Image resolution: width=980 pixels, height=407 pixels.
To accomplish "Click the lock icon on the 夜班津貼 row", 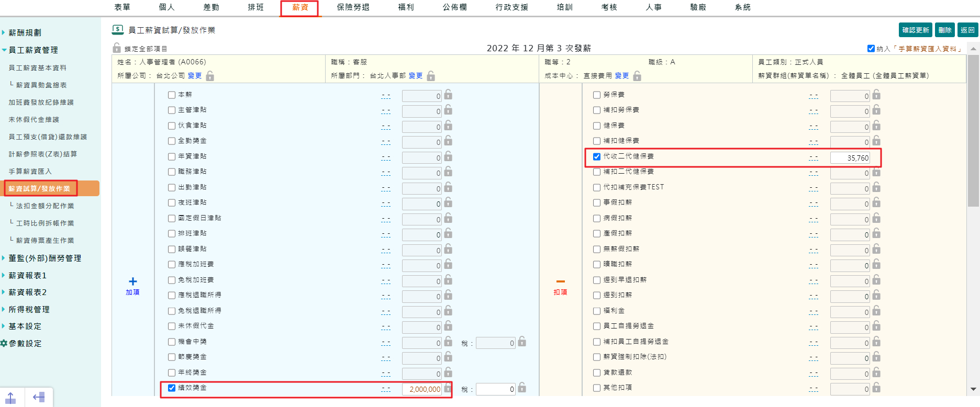I will point(448,202).
